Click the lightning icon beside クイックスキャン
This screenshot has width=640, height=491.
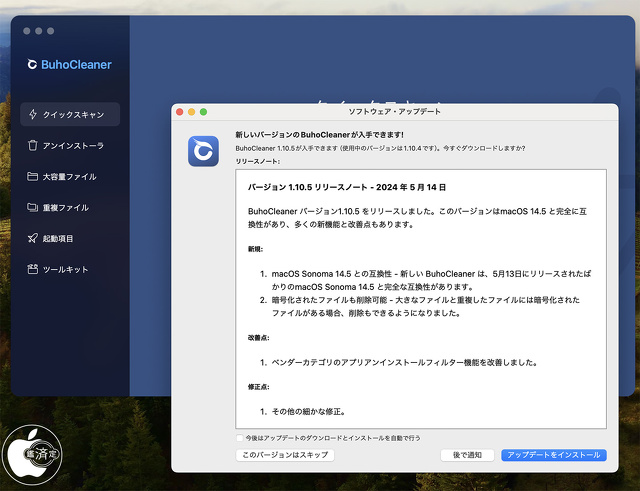tap(33, 114)
